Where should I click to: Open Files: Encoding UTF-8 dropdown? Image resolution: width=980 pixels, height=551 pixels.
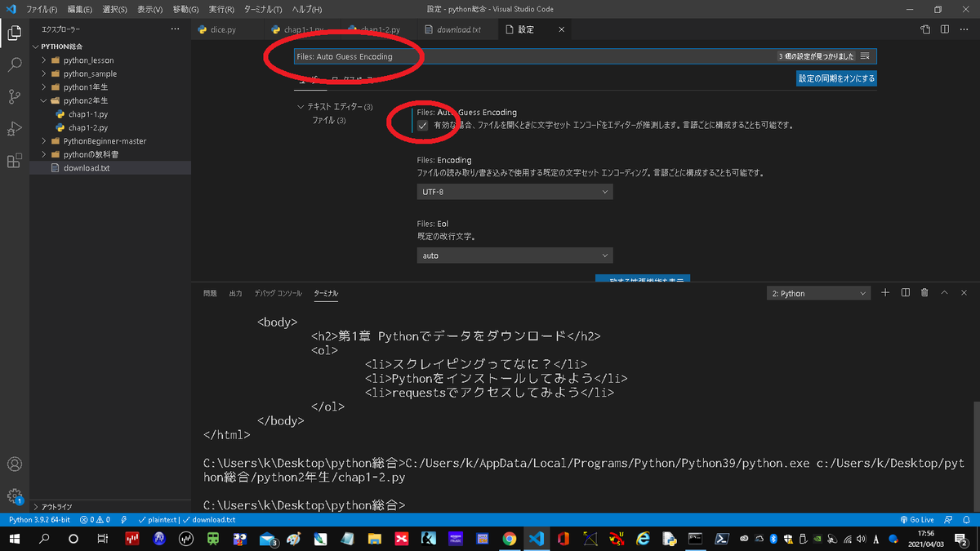click(x=514, y=191)
